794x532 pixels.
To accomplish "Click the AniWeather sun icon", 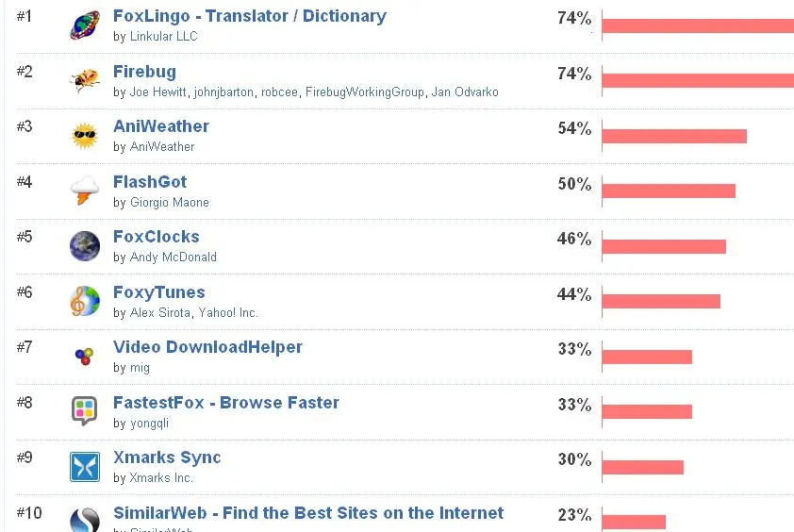I will 85,136.
